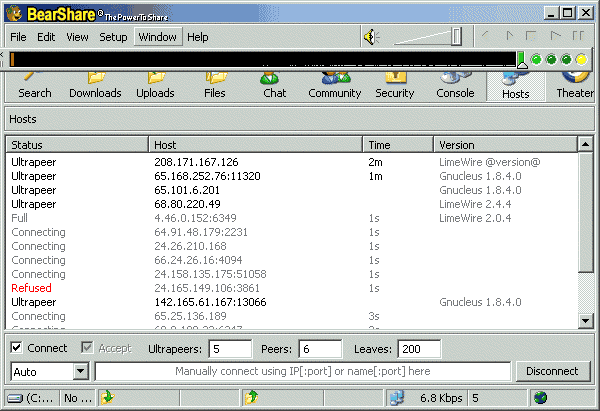This screenshot has height=411, width=600.
Task: Click the BearShare bear logo icon
Action: click(x=15, y=14)
